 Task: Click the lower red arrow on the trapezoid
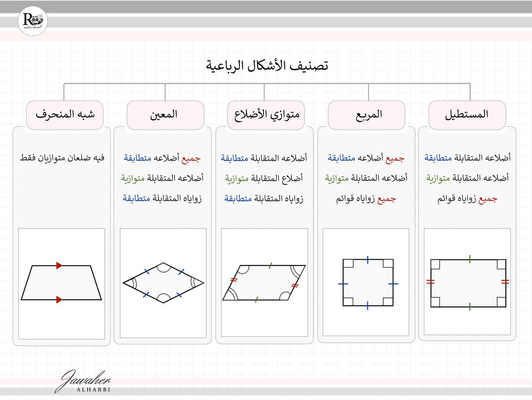(x=59, y=299)
